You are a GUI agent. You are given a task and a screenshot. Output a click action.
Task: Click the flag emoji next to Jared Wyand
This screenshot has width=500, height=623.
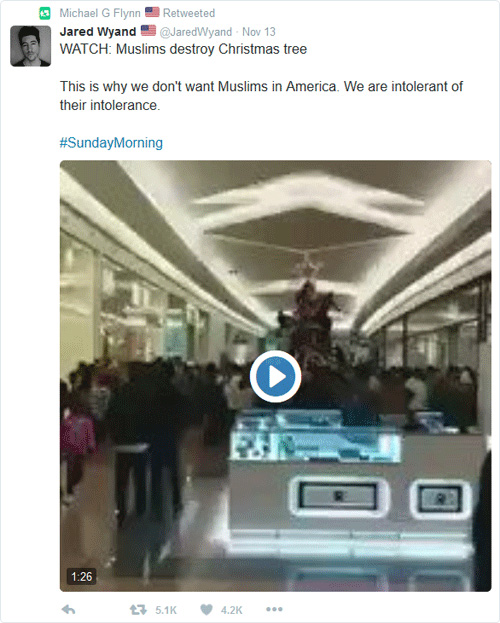148,31
